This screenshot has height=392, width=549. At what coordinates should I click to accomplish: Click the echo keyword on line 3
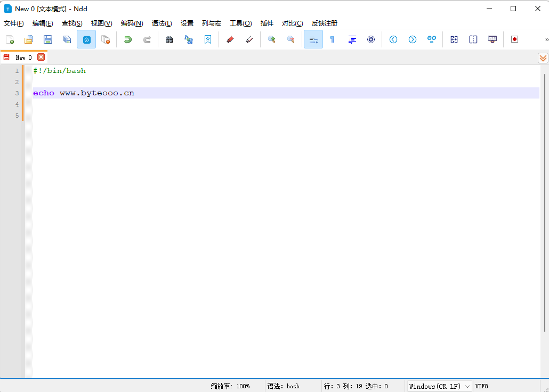pos(44,93)
